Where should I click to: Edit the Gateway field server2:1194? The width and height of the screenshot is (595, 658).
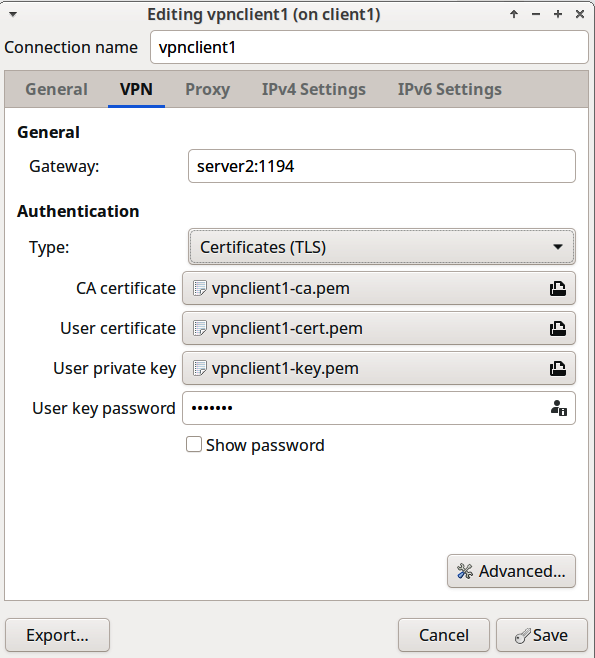coord(382,166)
